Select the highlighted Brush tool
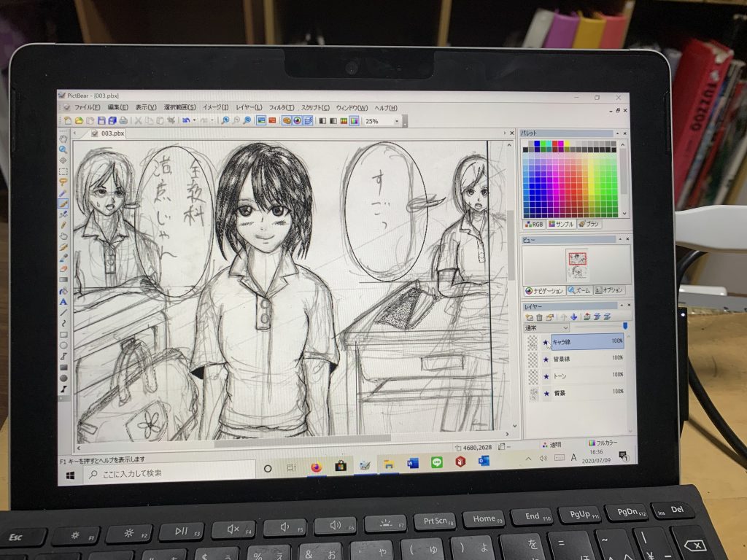Viewport: 747px width, 560px height. [63, 204]
